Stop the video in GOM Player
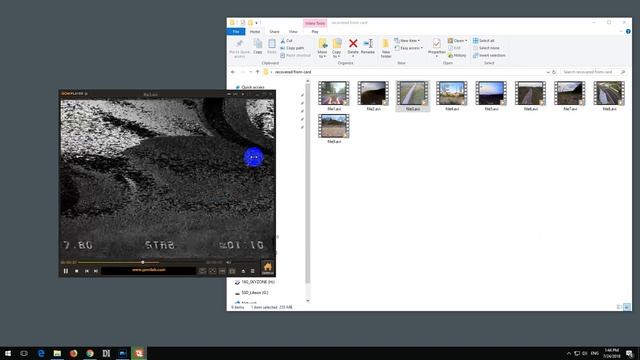The height and width of the screenshot is (360, 640). pyautogui.click(x=77, y=271)
